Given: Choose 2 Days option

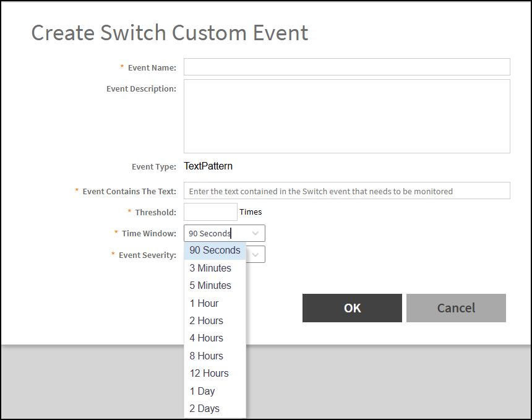Looking at the screenshot, I should [x=215, y=408].
